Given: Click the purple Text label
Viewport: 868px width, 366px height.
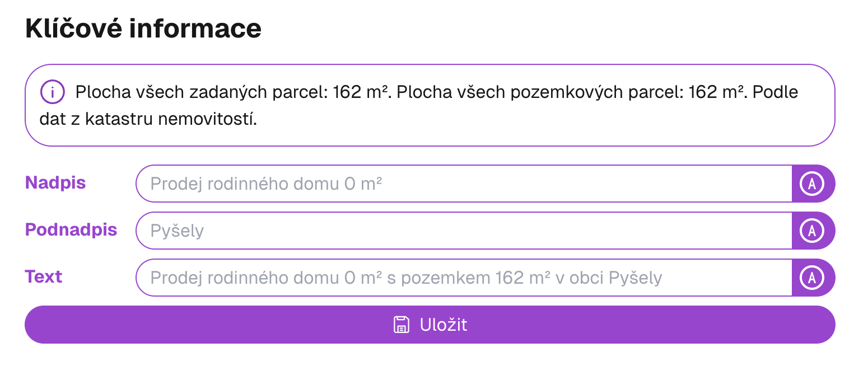Looking at the screenshot, I should [43, 276].
